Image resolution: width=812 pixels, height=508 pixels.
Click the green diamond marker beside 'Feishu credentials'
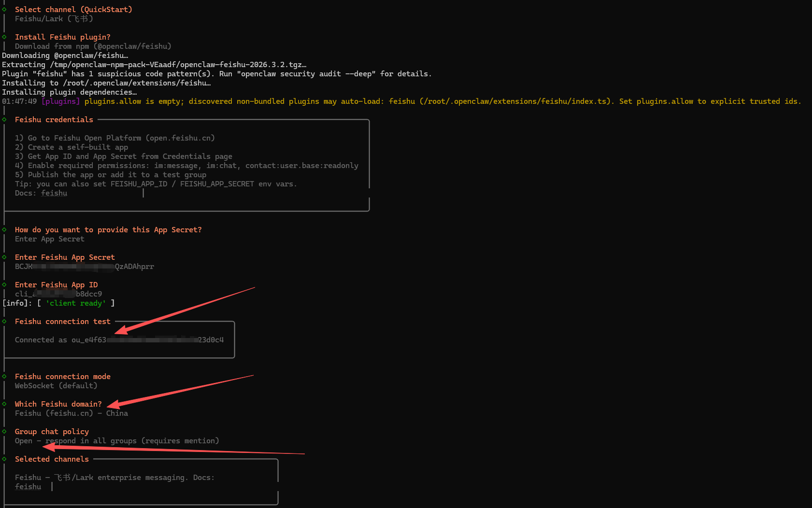coord(4,119)
